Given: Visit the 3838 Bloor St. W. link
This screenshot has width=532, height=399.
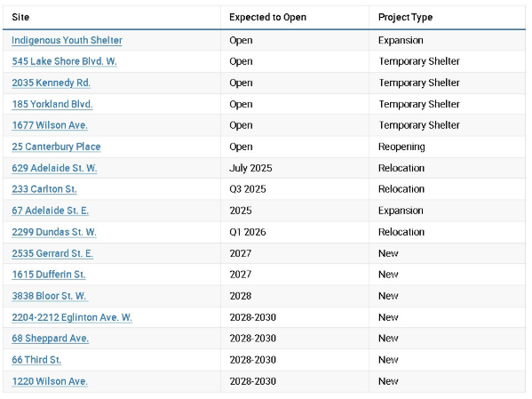Looking at the screenshot, I should point(50,296).
